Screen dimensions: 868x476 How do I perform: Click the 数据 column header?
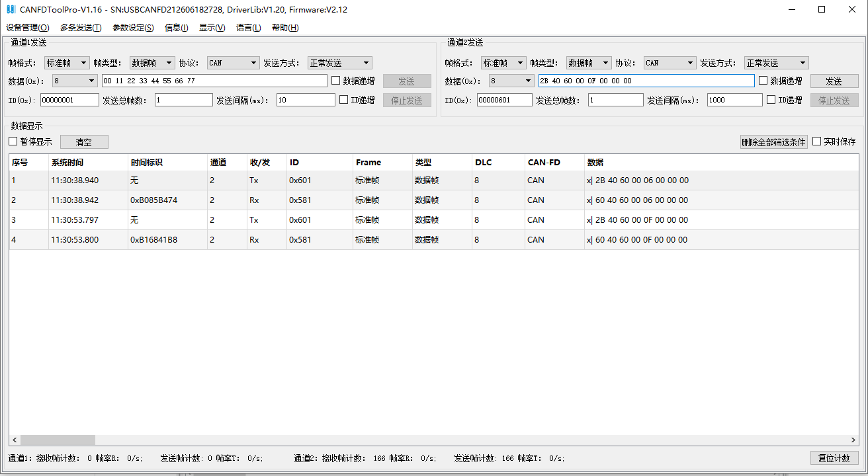tap(722, 162)
